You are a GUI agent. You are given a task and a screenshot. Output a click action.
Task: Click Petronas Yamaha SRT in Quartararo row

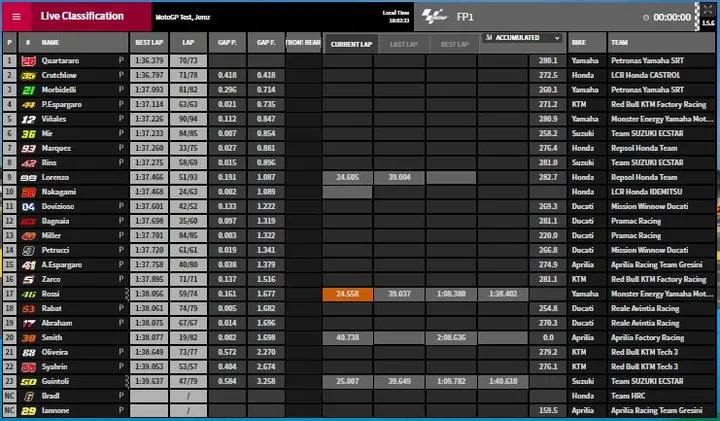point(647,61)
